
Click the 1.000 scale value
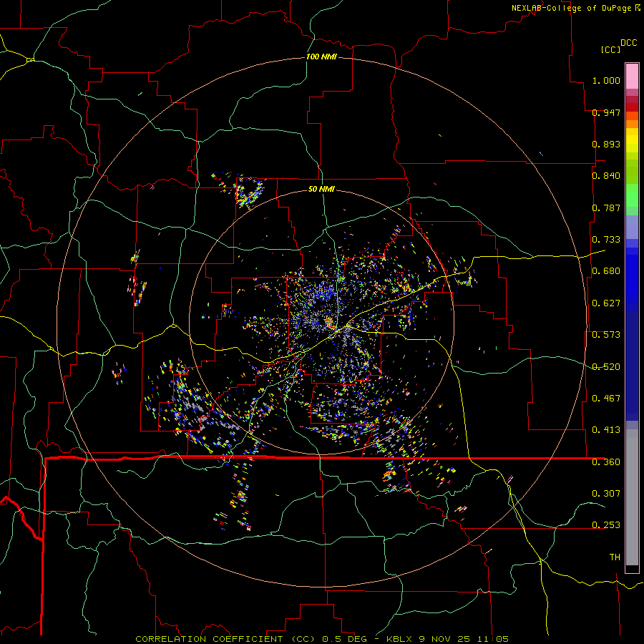coord(606,80)
